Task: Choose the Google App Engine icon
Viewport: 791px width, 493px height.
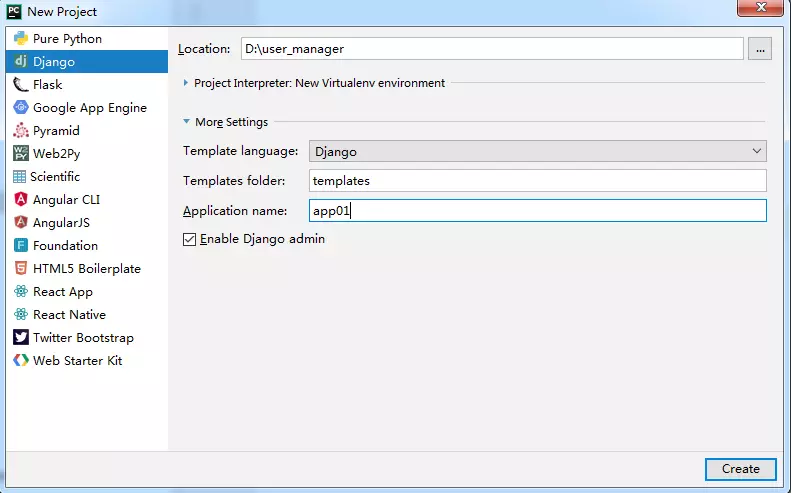Action: click(x=21, y=107)
